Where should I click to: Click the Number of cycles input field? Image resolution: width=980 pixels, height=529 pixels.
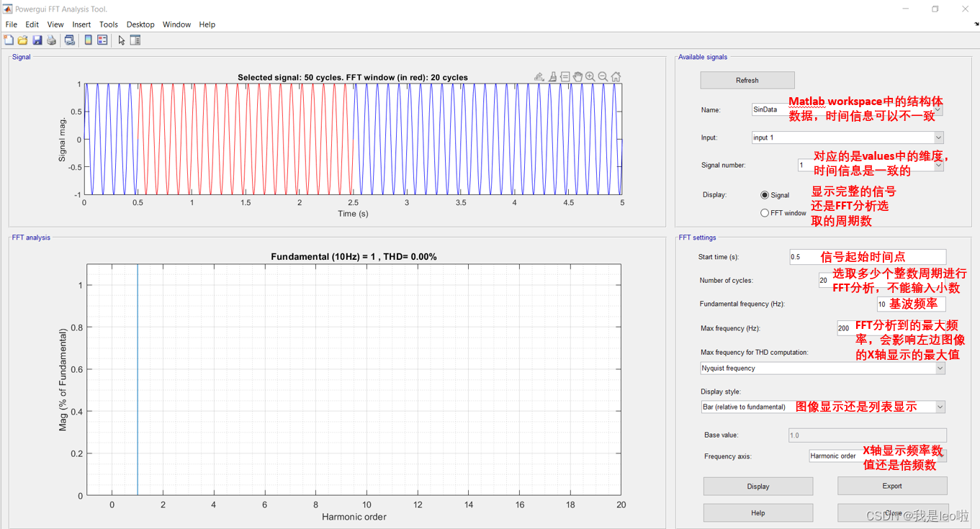pyautogui.click(x=882, y=280)
